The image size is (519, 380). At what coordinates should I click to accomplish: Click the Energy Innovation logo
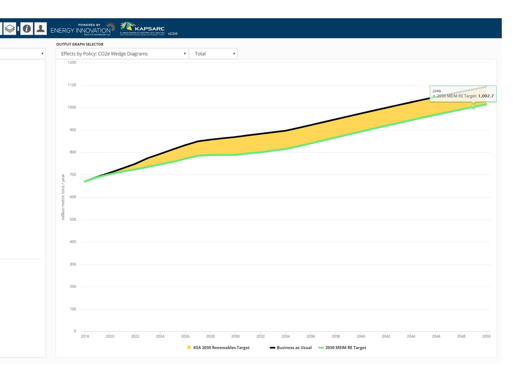coord(83,29)
